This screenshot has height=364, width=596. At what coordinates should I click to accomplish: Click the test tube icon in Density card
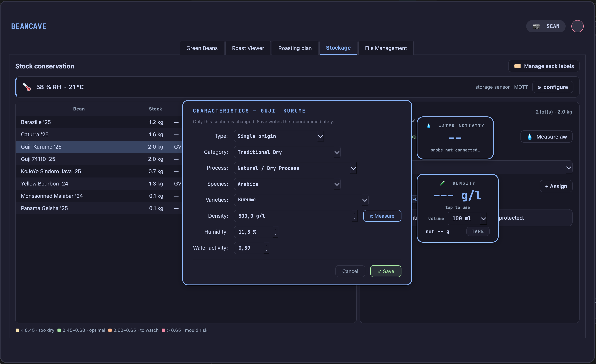(443, 183)
